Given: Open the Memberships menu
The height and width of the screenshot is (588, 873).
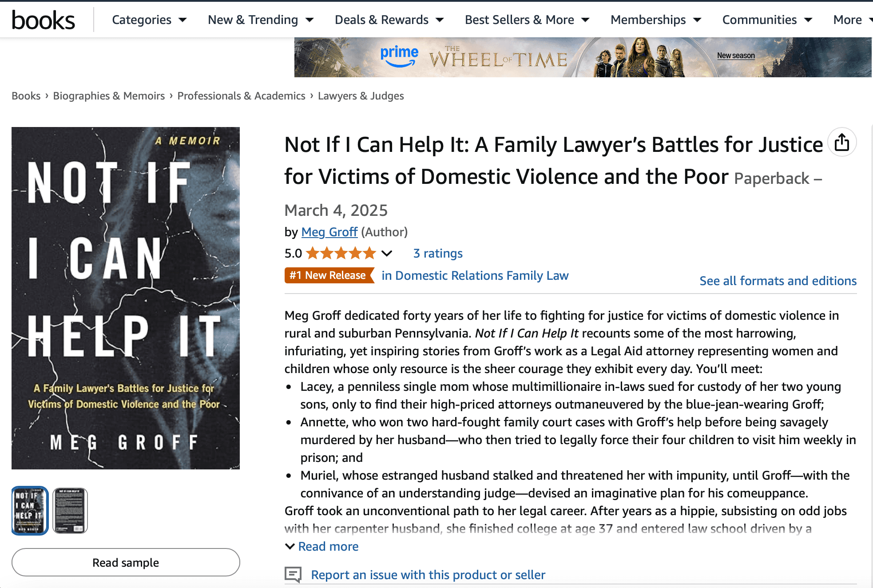Looking at the screenshot, I should [x=655, y=20].
